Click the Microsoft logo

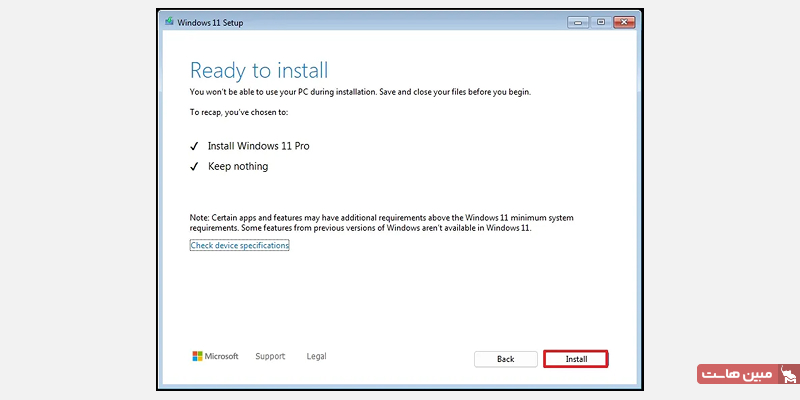click(x=215, y=356)
